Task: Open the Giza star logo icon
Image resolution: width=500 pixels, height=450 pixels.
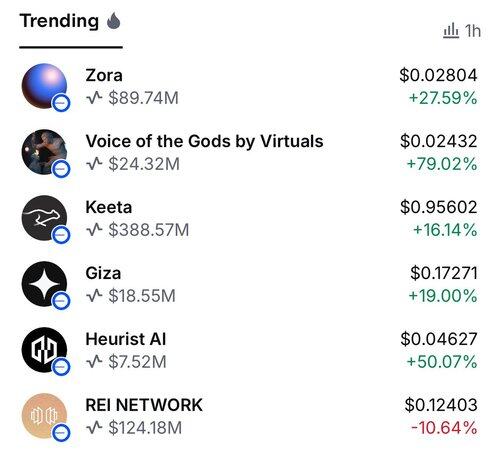Action: pos(44,284)
